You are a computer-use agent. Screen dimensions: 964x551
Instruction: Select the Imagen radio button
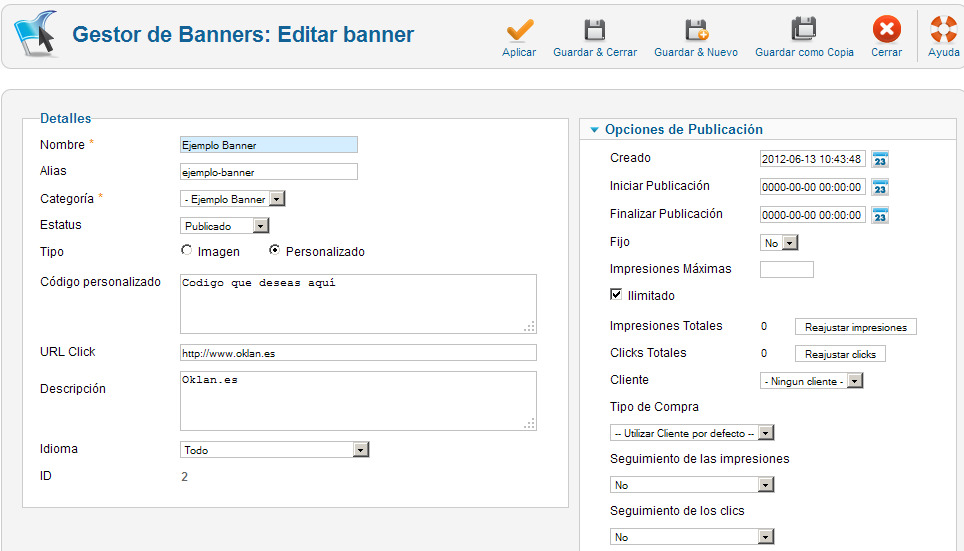click(x=187, y=251)
